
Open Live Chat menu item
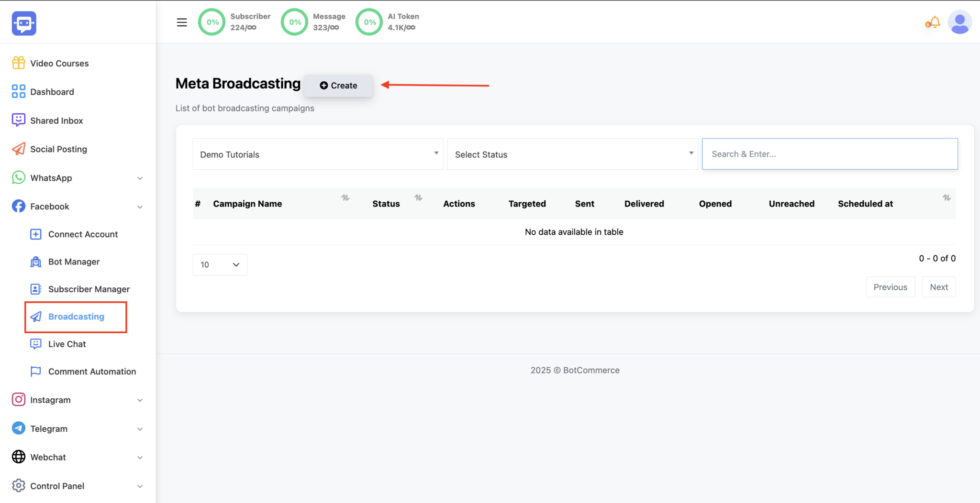[x=67, y=344]
